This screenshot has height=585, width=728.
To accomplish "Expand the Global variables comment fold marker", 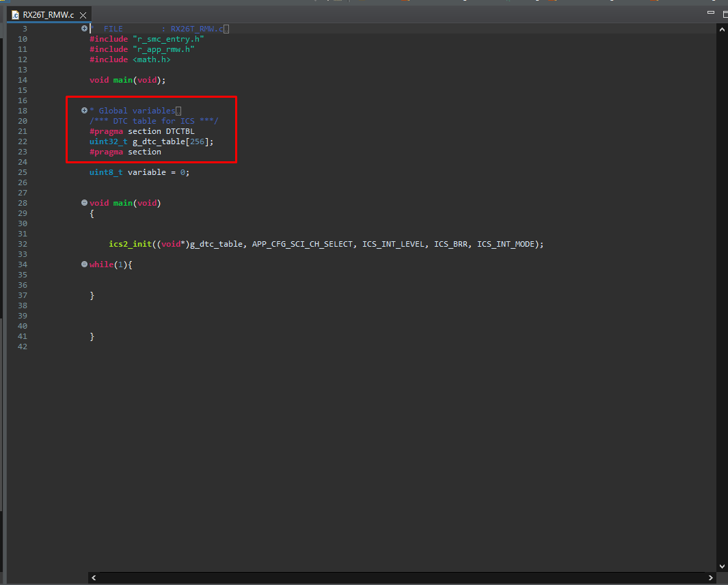I will click(84, 110).
